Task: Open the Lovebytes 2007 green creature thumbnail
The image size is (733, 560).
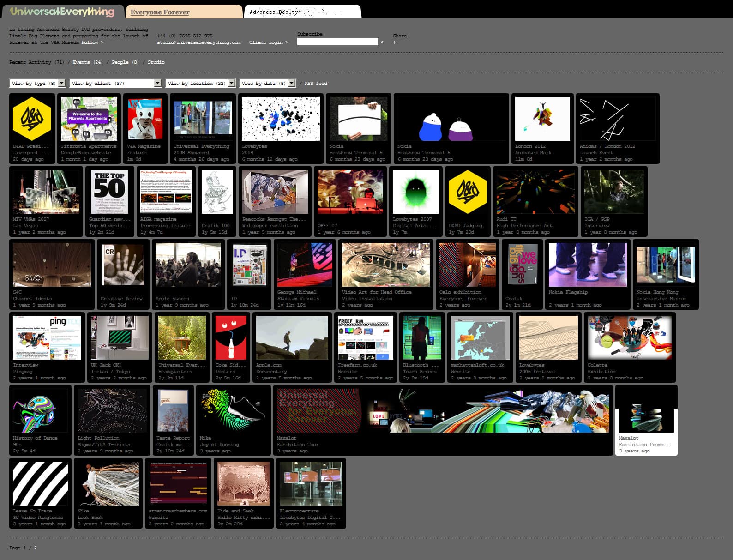Action: pos(415,192)
